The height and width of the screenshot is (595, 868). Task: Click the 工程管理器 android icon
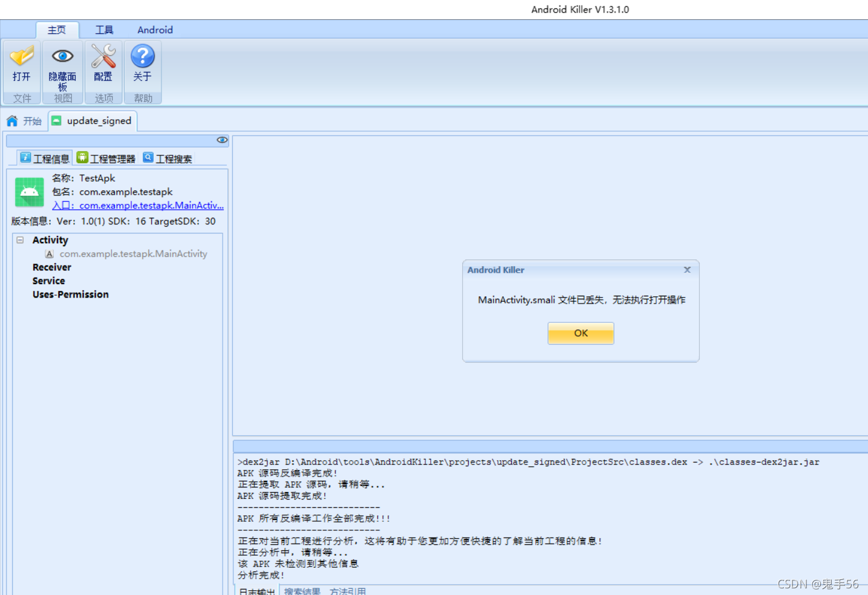pos(82,157)
